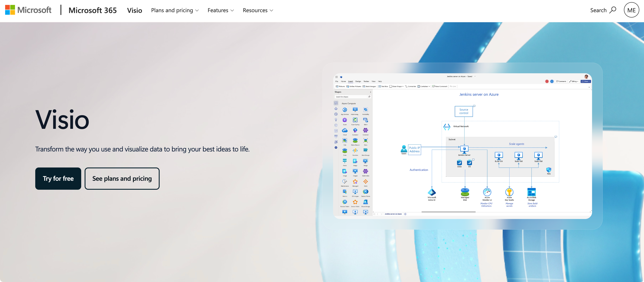Click the Microsoft logo

pyautogui.click(x=28, y=10)
